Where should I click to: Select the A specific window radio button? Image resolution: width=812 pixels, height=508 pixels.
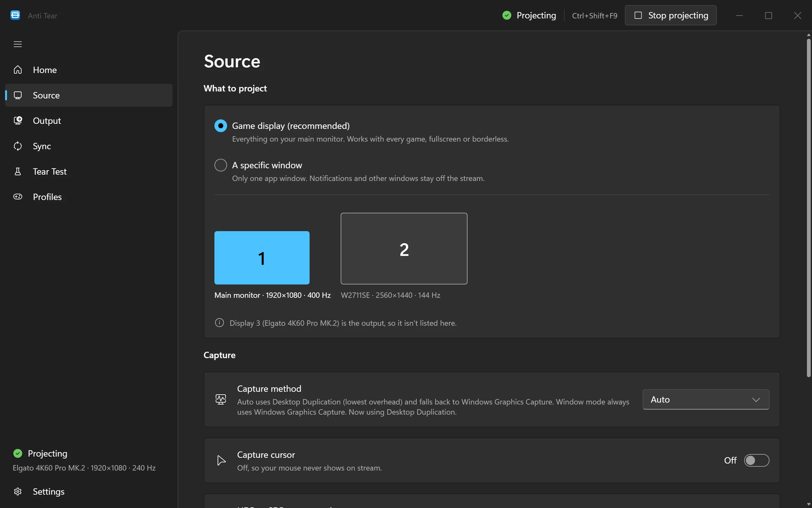(x=220, y=165)
